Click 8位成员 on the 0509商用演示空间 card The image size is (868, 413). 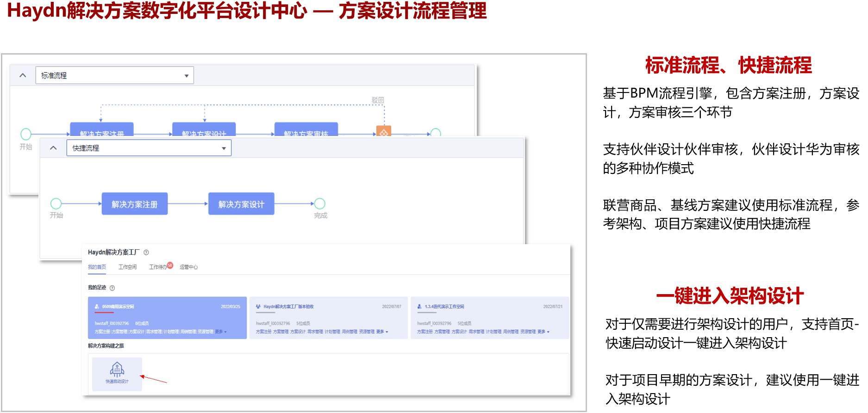142,323
